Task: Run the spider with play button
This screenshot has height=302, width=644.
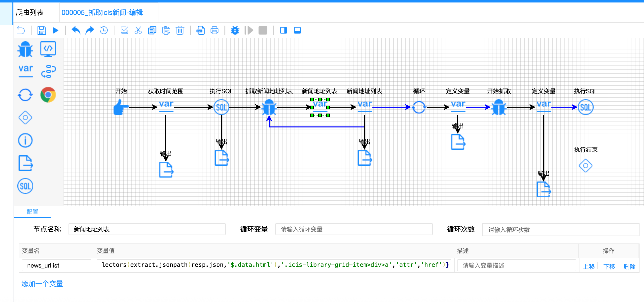Action: pos(56,30)
